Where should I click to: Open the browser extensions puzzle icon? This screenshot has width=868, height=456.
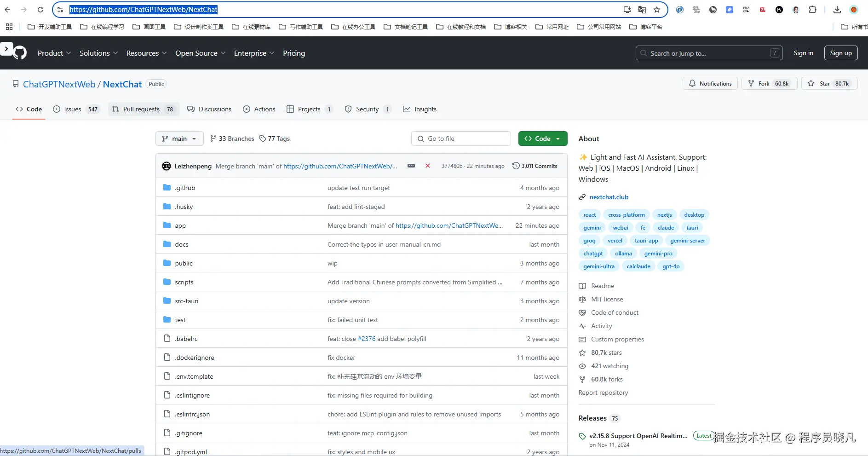(x=813, y=10)
